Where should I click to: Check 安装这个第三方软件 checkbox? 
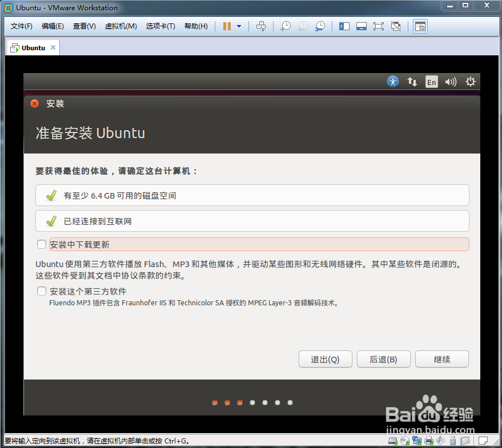[x=42, y=291]
